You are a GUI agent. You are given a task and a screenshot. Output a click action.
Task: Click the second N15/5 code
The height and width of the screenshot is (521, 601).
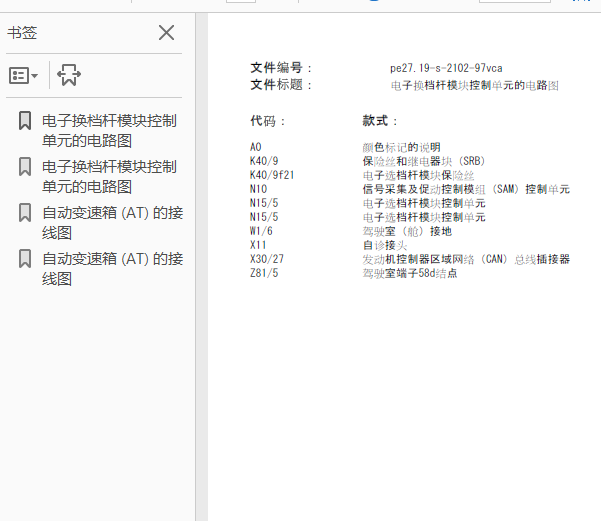coord(264,217)
